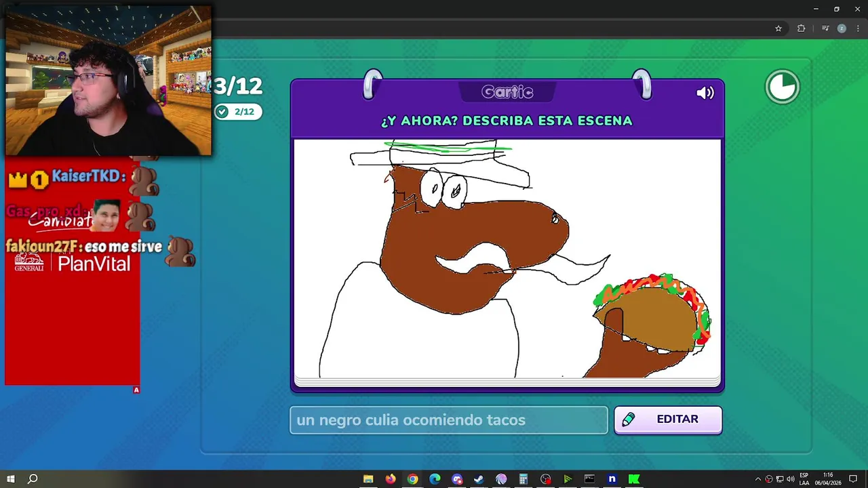Click the Gartic logo in the header
868x488 pixels.
click(507, 92)
